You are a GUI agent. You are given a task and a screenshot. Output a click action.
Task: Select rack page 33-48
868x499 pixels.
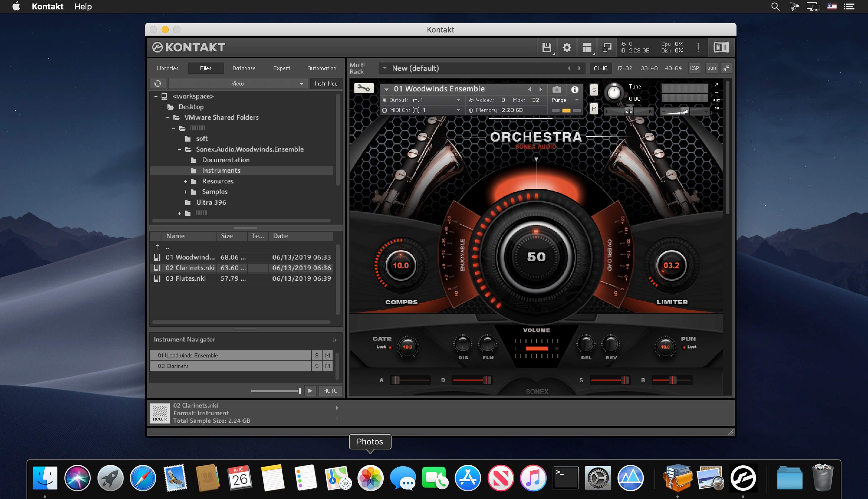pos(649,68)
